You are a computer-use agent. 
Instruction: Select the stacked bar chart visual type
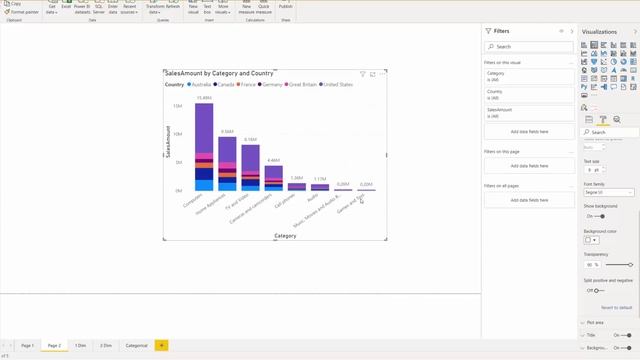tap(584, 45)
